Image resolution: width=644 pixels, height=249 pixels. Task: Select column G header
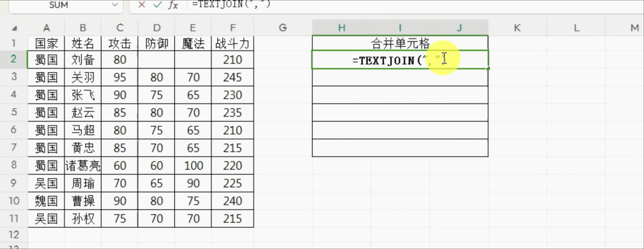point(283,28)
